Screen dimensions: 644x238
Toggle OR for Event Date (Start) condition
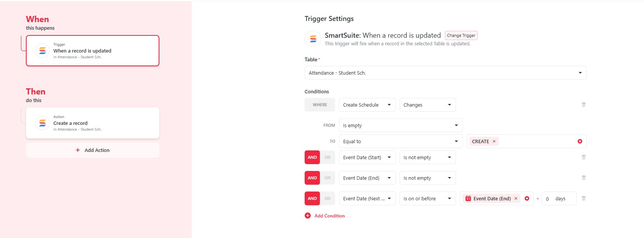[328, 157]
